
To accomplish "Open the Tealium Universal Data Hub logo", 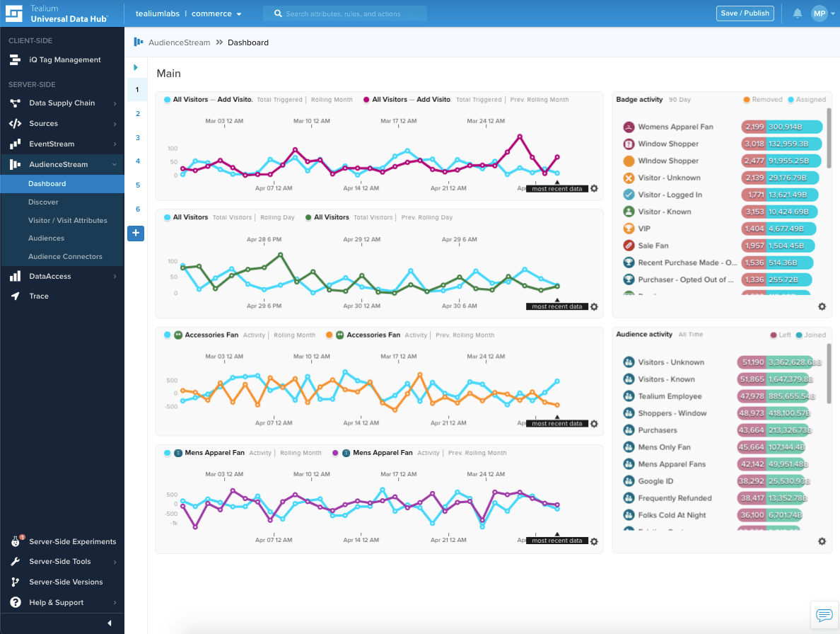I will point(13,13).
